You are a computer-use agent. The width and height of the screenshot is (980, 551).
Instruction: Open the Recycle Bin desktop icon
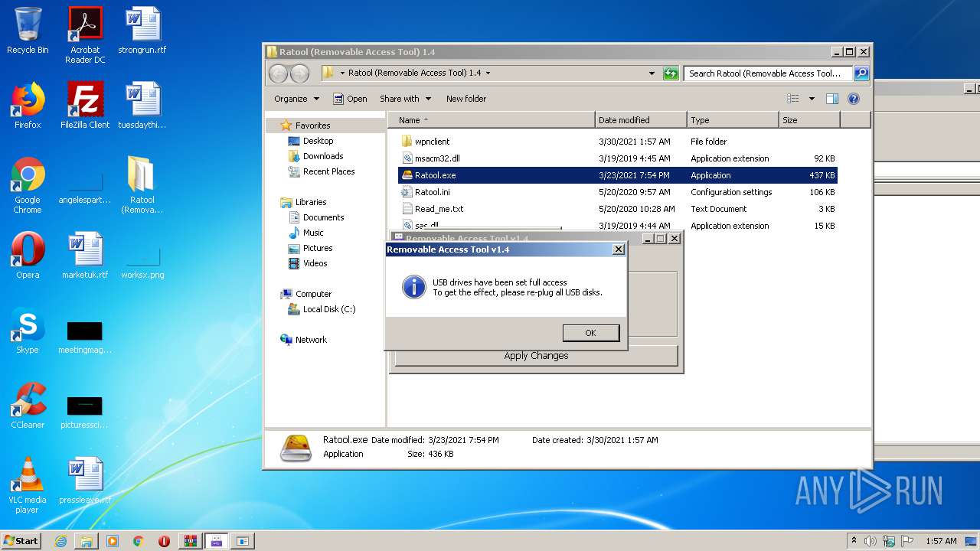point(28,31)
